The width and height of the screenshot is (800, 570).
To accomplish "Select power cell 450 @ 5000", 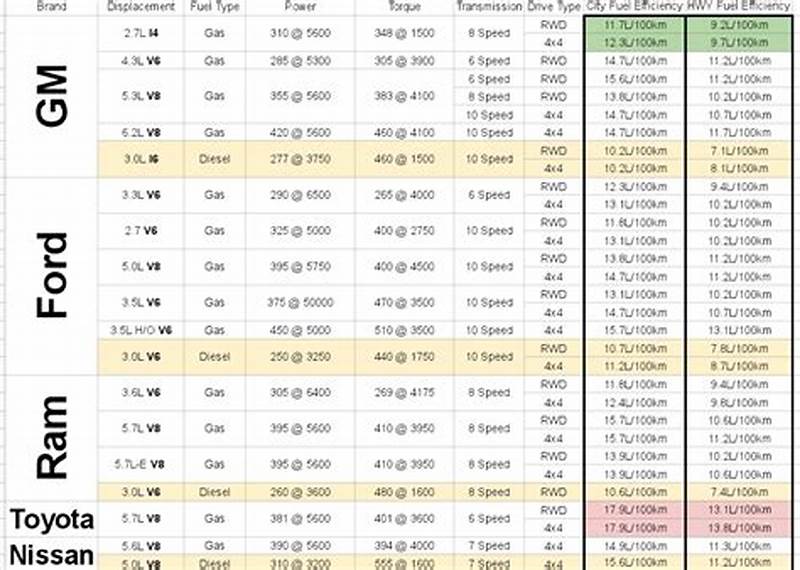I will [x=301, y=330].
